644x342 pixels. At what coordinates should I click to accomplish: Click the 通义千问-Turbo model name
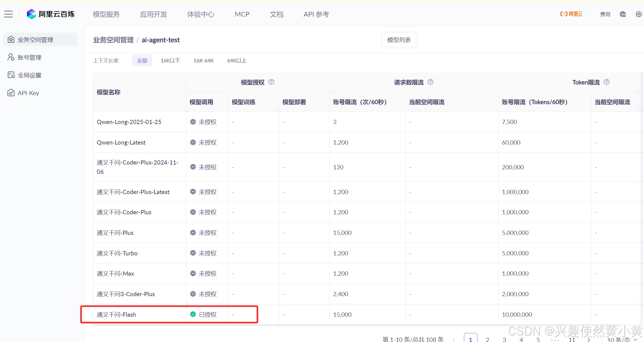[117, 253]
